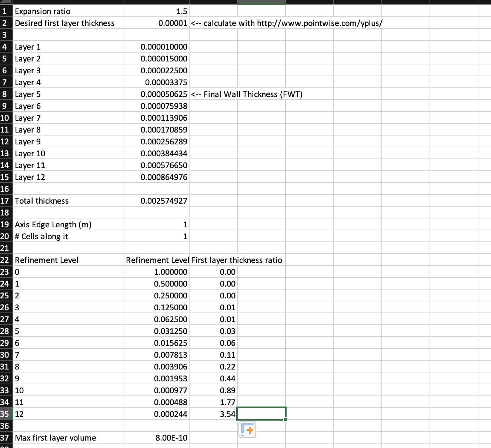This screenshot has height=448, width=491.
Task: Select the thickness ratio cell 3.54
Action: coord(213,414)
